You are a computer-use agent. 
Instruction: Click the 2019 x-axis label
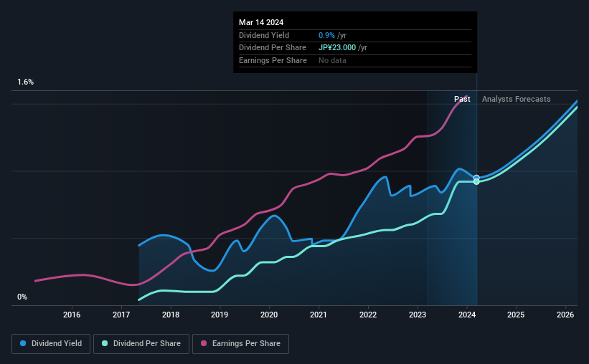(x=220, y=315)
